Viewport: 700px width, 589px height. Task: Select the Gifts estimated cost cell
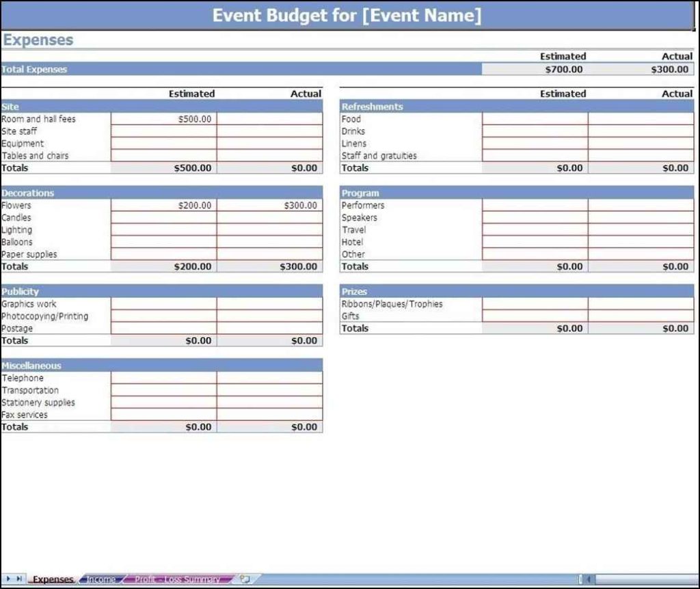click(535, 316)
